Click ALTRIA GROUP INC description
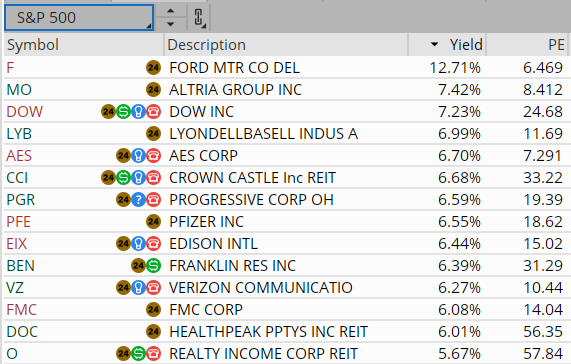Screen dimensions: 571x364 tap(236, 90)
